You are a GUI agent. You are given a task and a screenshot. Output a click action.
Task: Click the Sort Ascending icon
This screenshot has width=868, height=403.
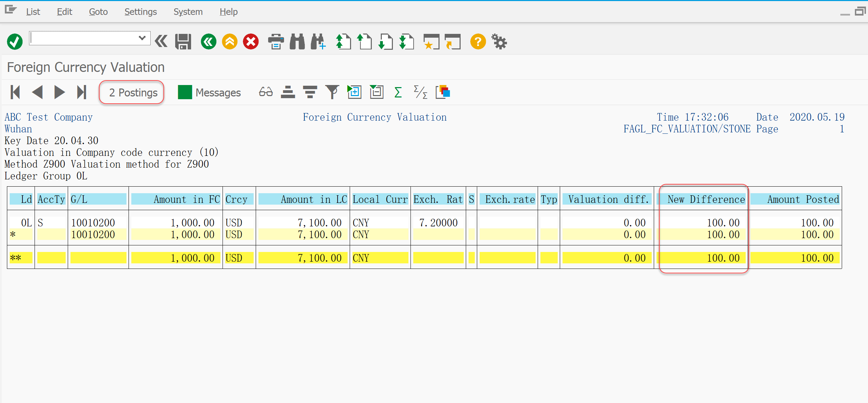tap(288, 92)
